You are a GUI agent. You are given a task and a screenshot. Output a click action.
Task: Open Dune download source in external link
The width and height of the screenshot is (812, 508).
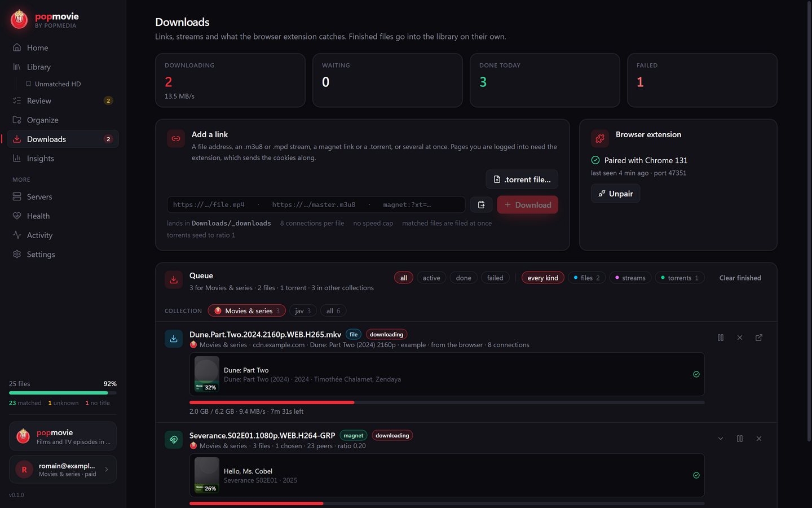(x=759, y=338)
